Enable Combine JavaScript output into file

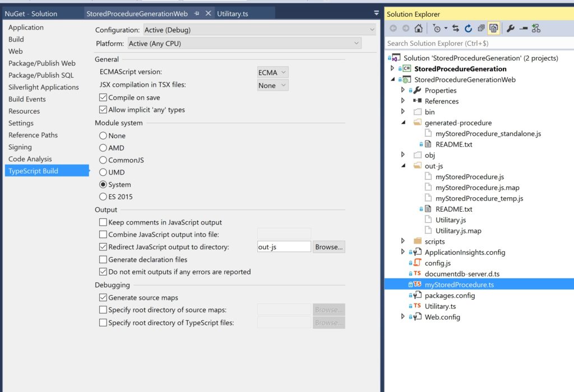tap(103, 234)
